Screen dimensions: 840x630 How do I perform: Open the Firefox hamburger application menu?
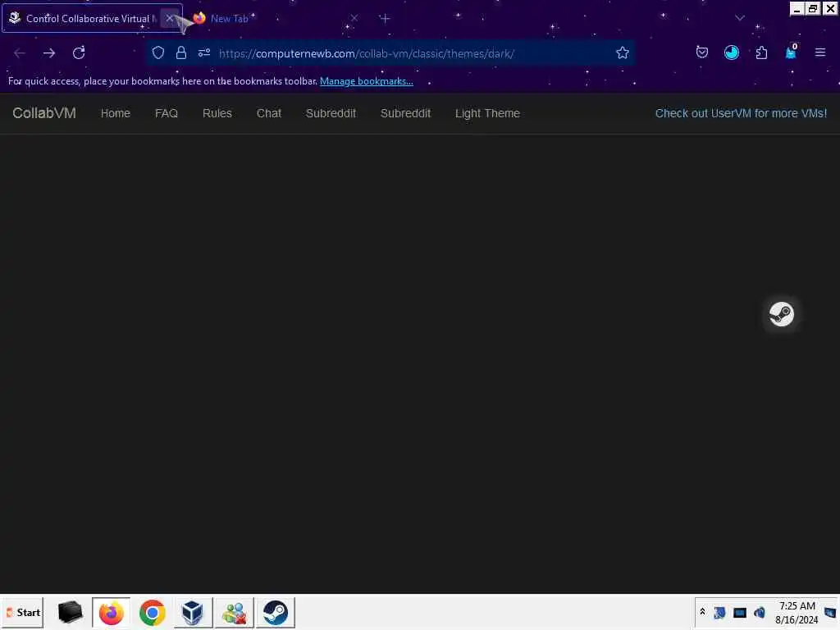(819, 52)
